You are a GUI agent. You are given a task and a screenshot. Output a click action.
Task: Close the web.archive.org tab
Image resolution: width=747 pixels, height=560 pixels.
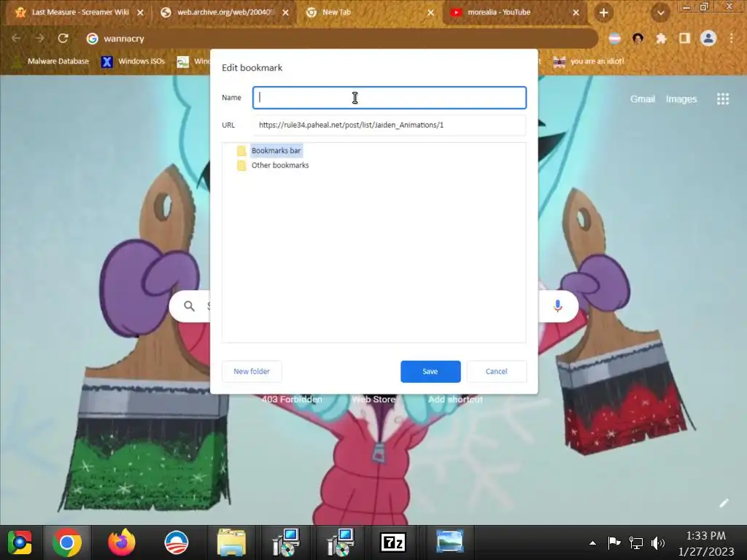coord(285,13)
